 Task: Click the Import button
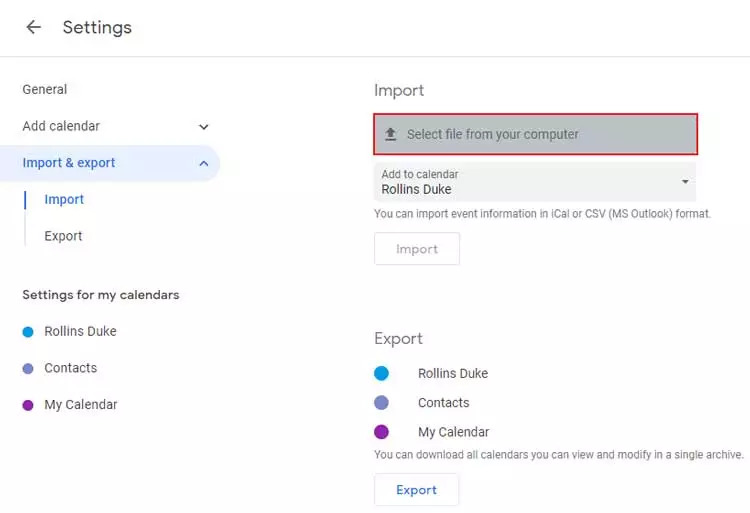(x=417, y=249)
